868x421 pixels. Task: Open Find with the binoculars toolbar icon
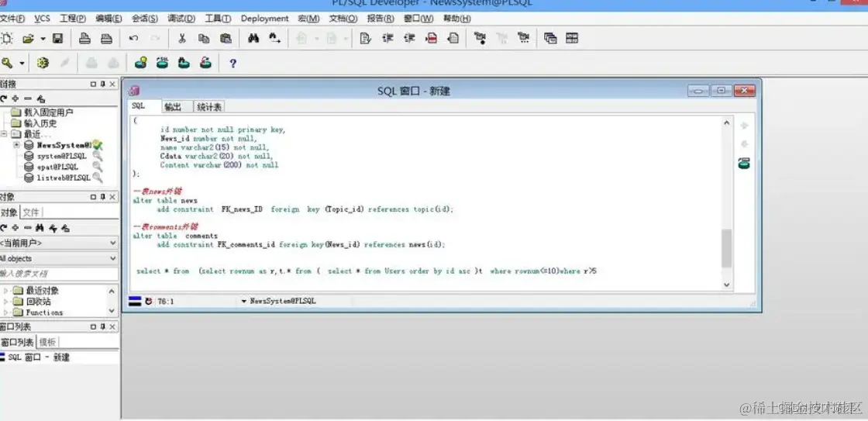click(253, 38)
